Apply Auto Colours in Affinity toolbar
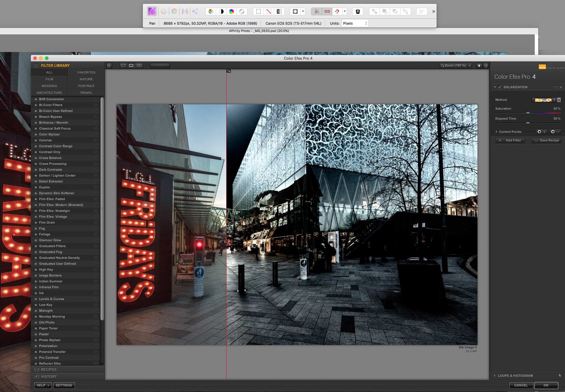Viewport: 565px width, 392px height. pos(232,11)
